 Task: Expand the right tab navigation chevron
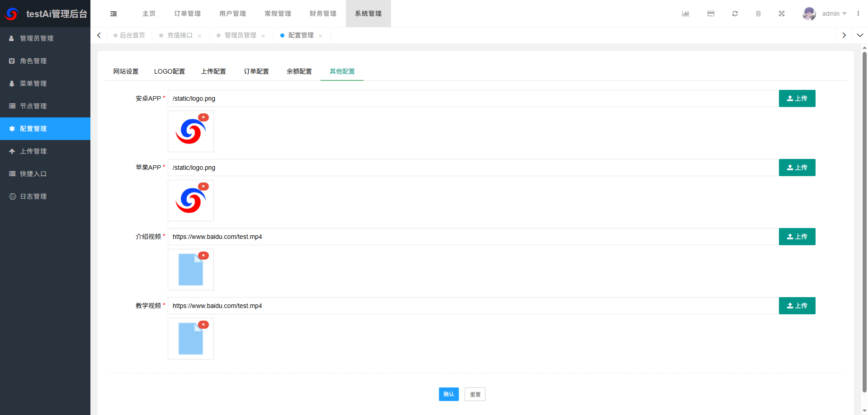[844, 35]
